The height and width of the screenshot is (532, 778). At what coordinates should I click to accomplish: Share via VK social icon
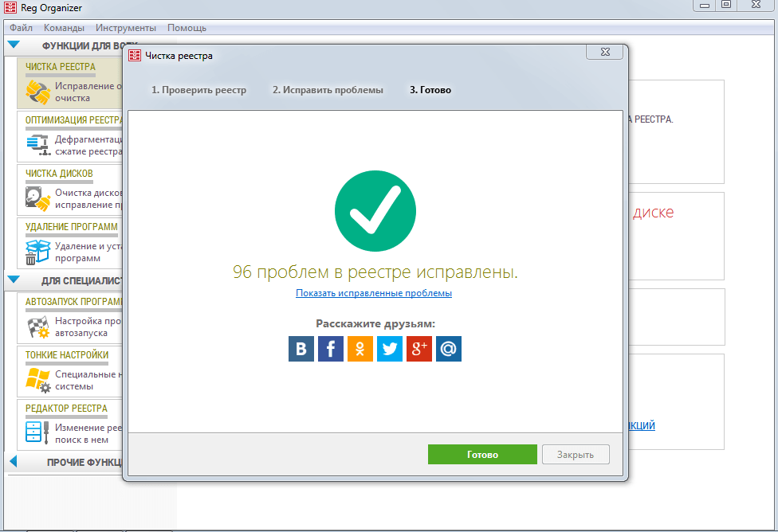coord(301,349)
